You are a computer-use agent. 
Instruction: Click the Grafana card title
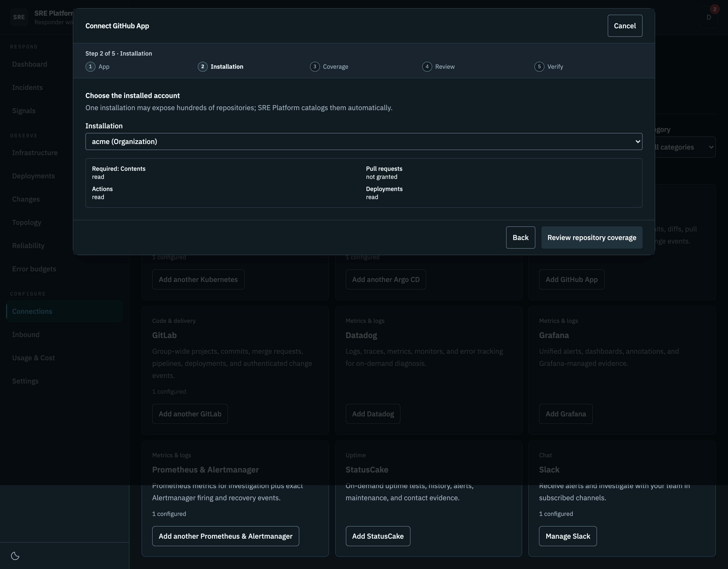[x=554, y=336]
